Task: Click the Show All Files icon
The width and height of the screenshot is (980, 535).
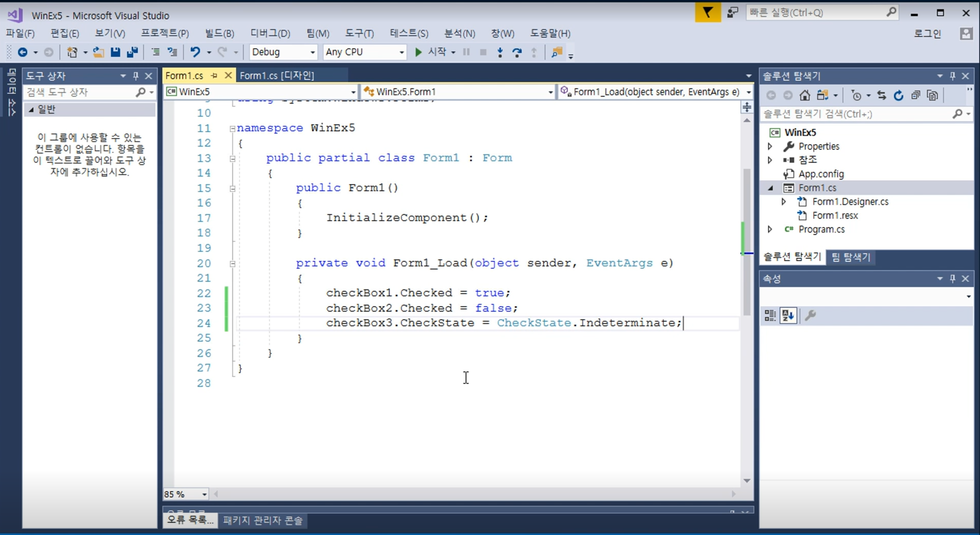Action: coord(932,95)
